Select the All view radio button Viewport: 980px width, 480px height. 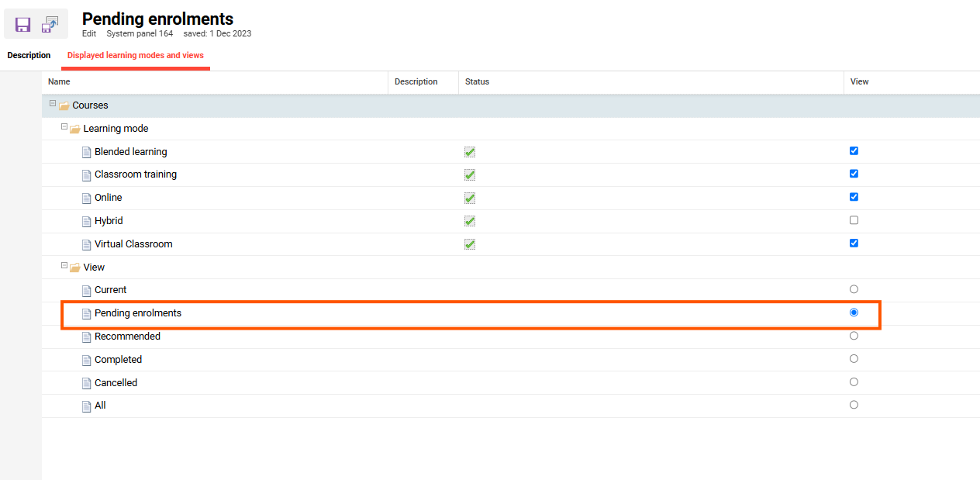tap(854, 405)
